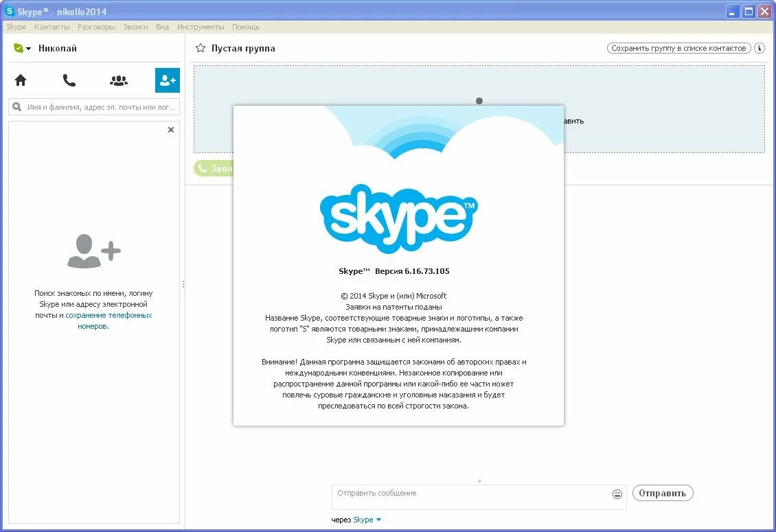This screenshot has width=776, height=532.
Task: Close the add contact hint panel
Action: click(x=171, y=130)
